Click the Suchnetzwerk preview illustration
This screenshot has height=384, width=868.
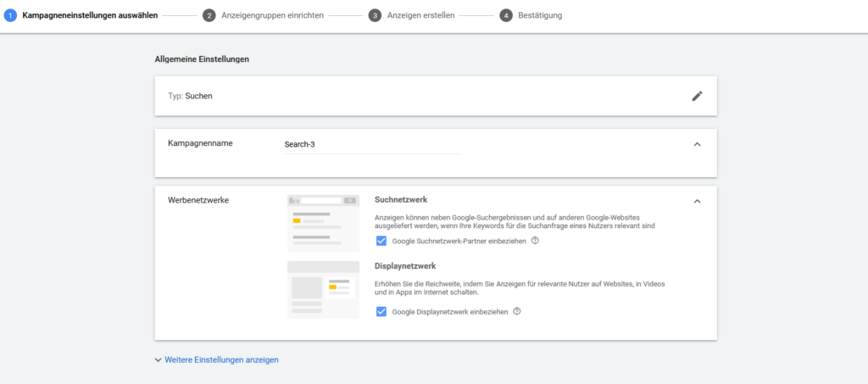click(x=323, y=223)
